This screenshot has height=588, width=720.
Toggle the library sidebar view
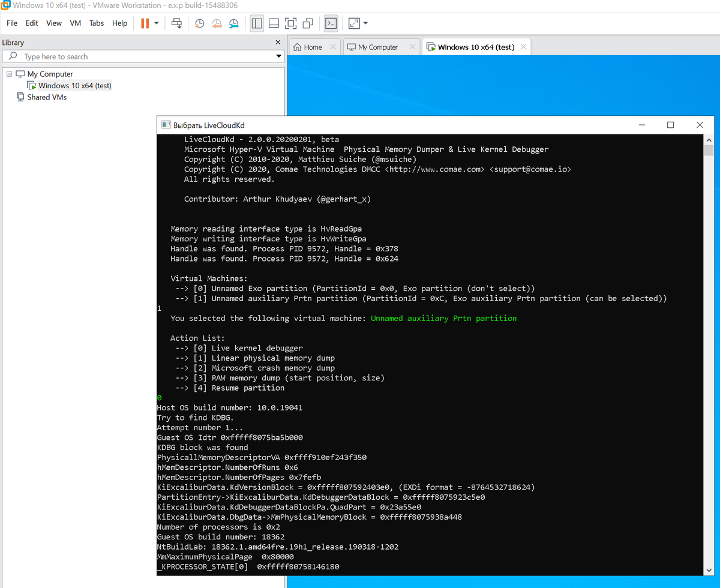(257, 23)
